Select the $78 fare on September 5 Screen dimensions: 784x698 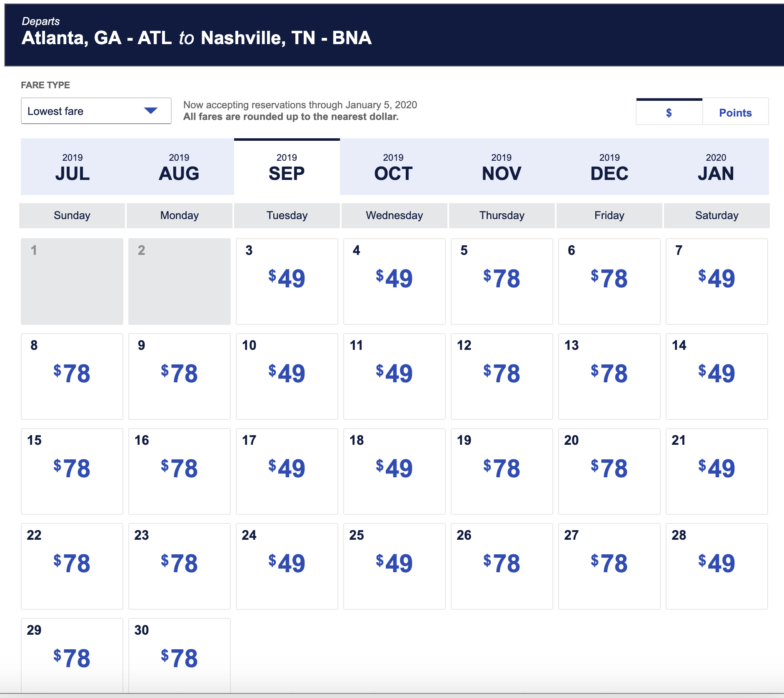tap(502, 279)
